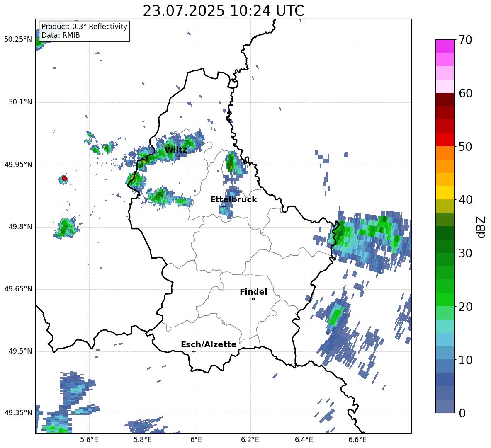This screenshot has height=448, width=491.
Task: Click the 40 value on colorbar
Action: point(466,200)
